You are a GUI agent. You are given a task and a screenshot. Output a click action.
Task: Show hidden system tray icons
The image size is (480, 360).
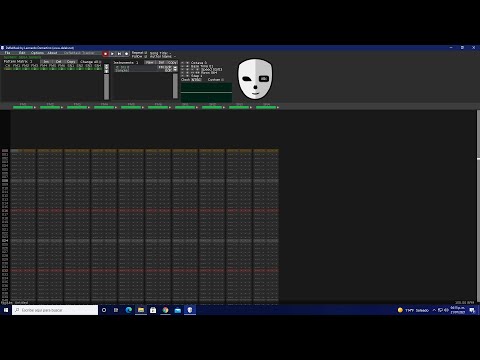[434, 310]
